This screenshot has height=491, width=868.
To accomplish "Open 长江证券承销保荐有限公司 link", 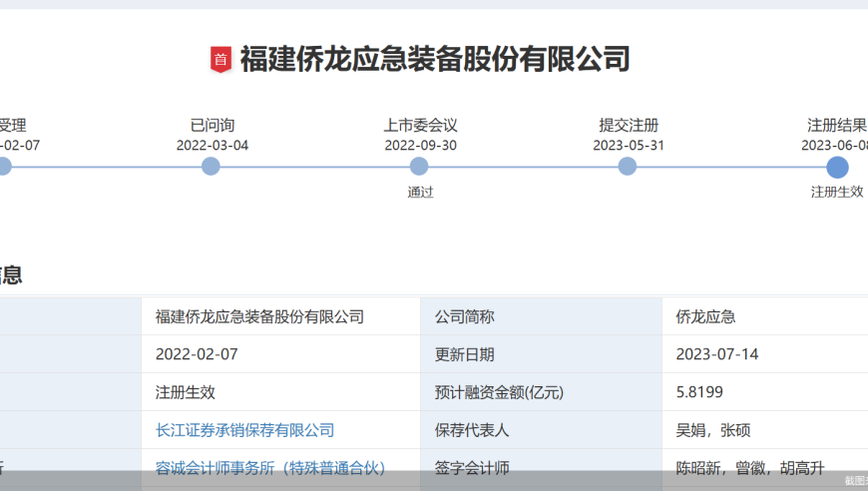I will pos(244,430).
